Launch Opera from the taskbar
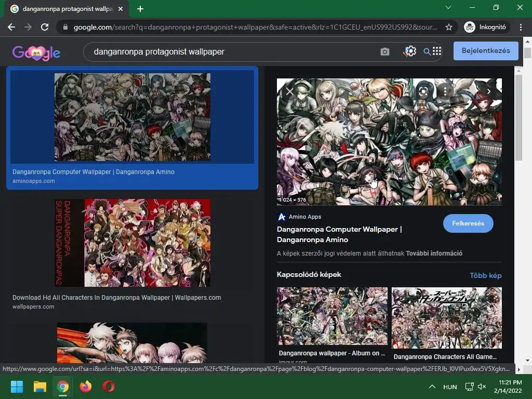This screenshot has width=532, height=399. coord(109,387)
